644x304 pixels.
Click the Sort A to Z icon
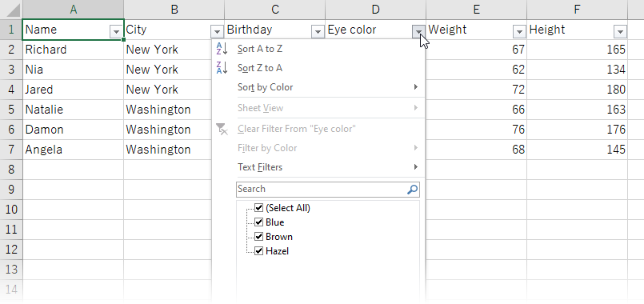click(x=222, y=49)
